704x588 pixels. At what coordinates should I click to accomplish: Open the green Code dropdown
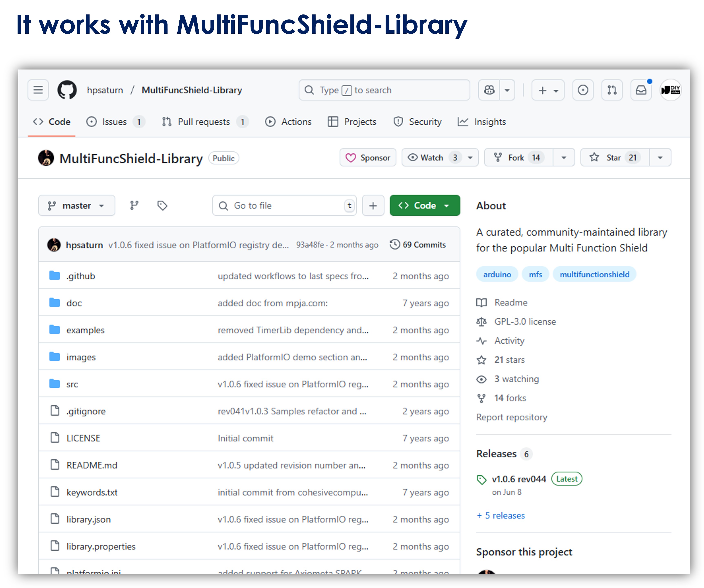coord(424,205)
